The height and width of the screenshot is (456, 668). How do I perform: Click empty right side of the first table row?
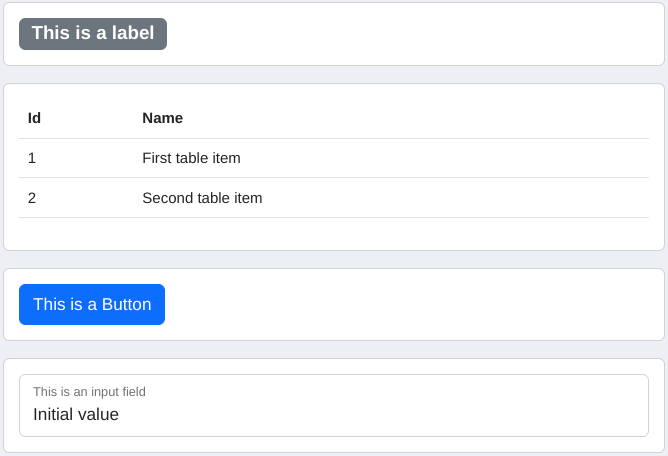(x=500, y=158)
